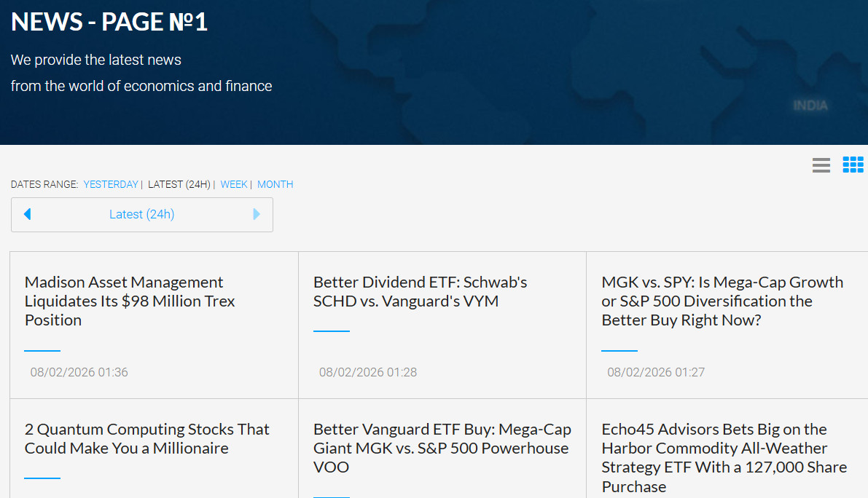
Task: Click the INDIA label on banner map
Action: (810, 106)
